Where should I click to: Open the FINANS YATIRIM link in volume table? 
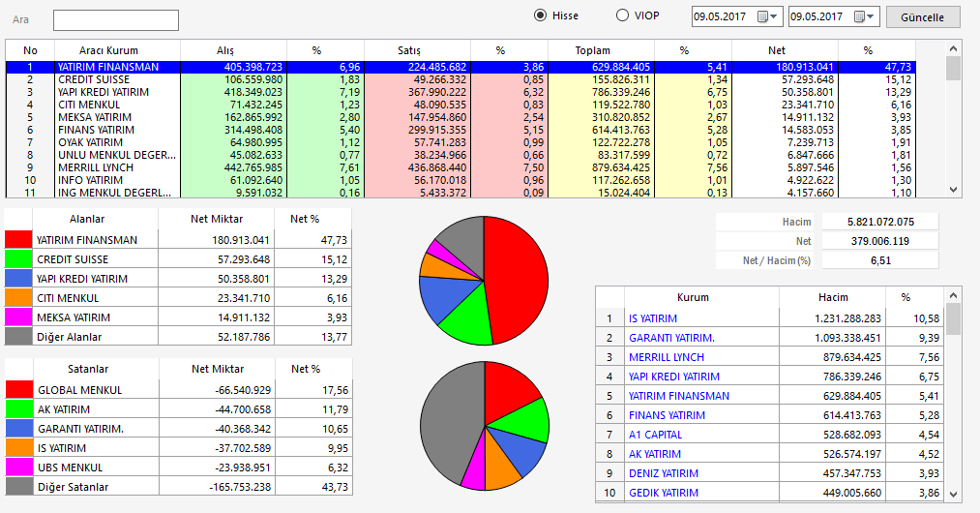pos(667,415)
